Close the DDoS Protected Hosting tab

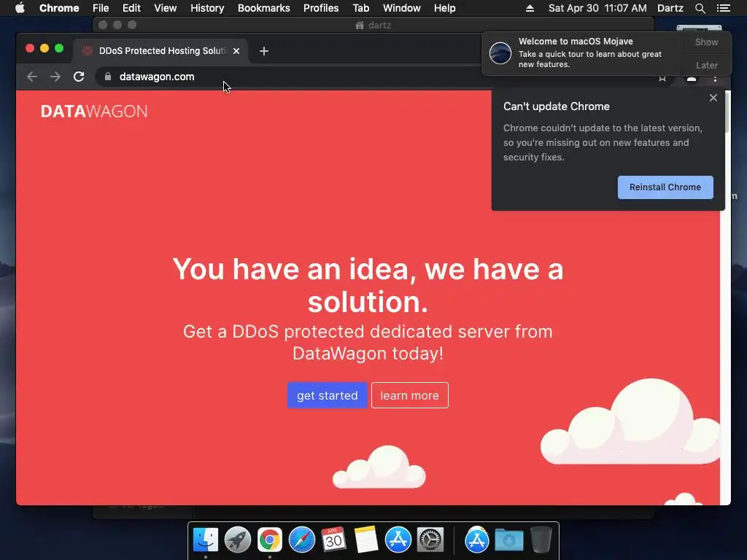point(236,51)
